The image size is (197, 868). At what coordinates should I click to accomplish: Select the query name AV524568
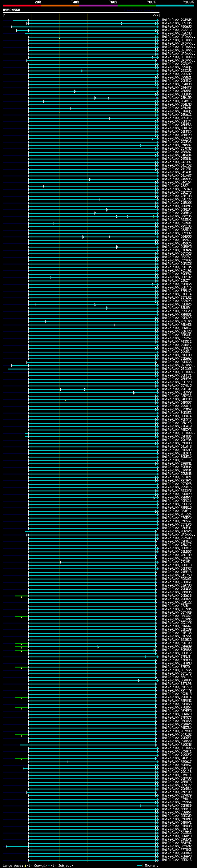(11, 10)
